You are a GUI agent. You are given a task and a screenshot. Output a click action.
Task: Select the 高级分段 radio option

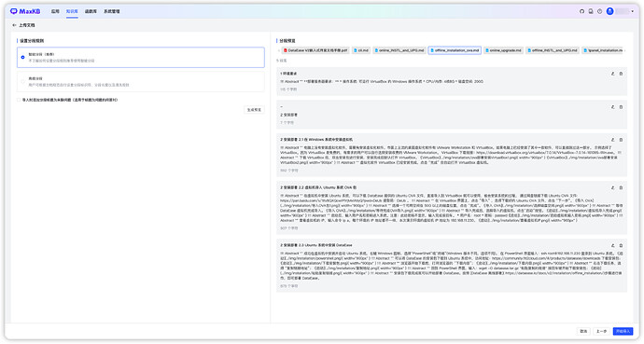(x=22, y=82)
